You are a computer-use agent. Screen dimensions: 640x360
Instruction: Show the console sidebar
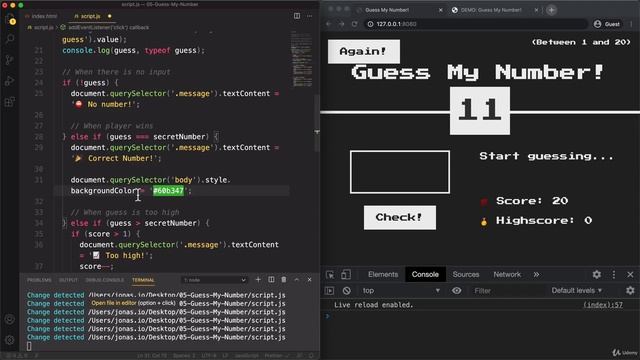coord(330,291)
